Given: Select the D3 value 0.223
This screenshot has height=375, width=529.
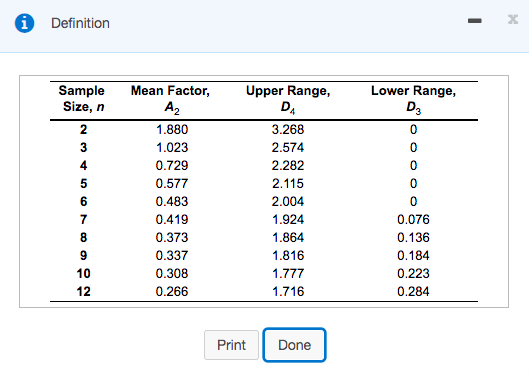Looking at the screenshot, I should (x=413, y=273).
